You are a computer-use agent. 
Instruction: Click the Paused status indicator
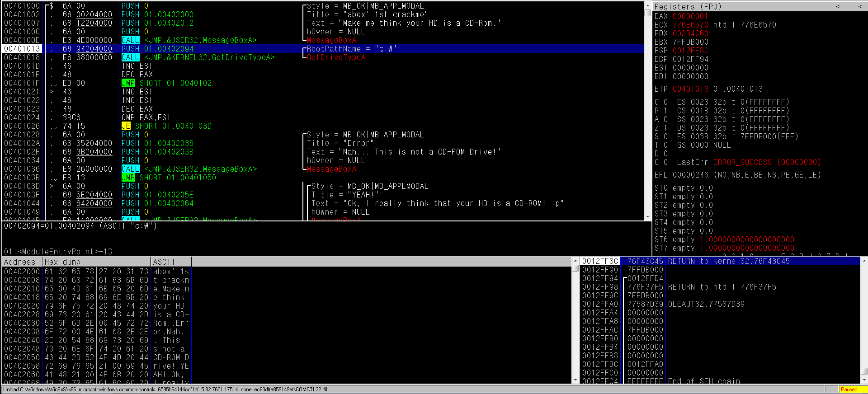853,389
